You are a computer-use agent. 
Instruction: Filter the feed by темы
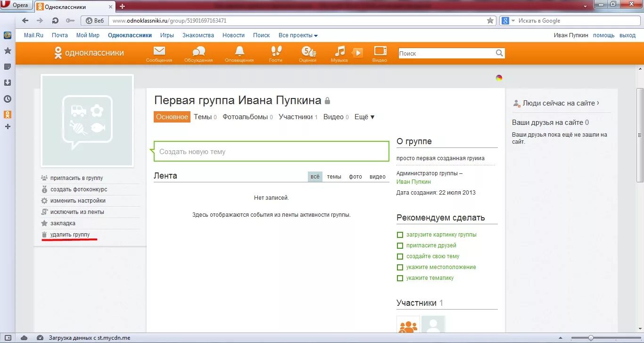pyautogui.click(x=334, y=177)
